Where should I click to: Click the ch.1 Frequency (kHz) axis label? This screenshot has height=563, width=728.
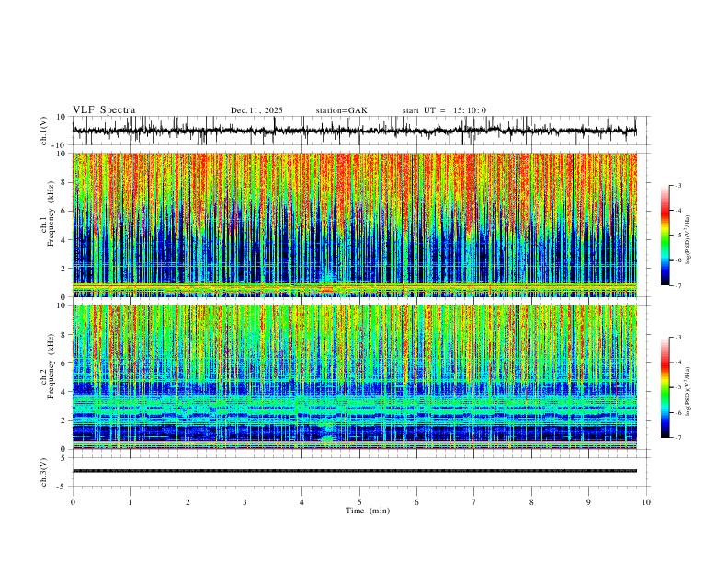(47, 213)
